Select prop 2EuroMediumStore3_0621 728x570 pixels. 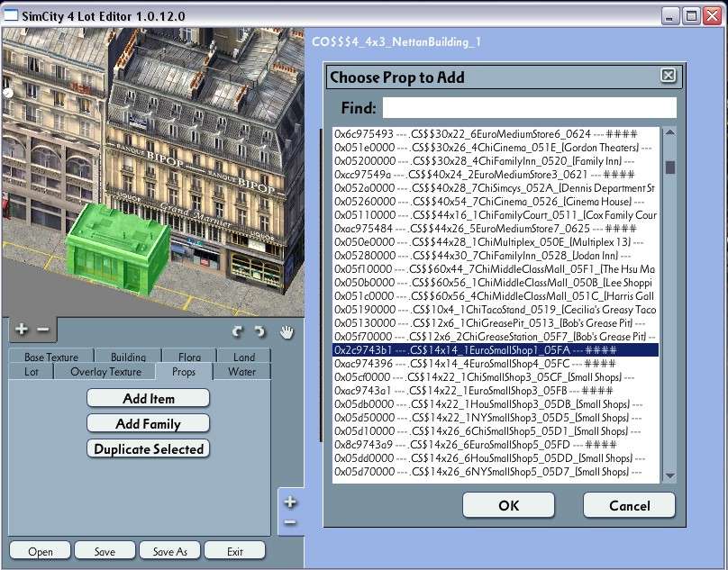point(496,175)
